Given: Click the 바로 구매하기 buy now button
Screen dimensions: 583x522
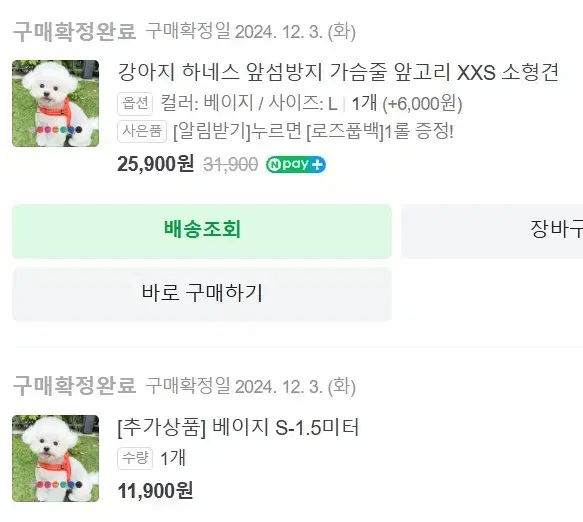Looking at the screenshot, I should [202, 293].
